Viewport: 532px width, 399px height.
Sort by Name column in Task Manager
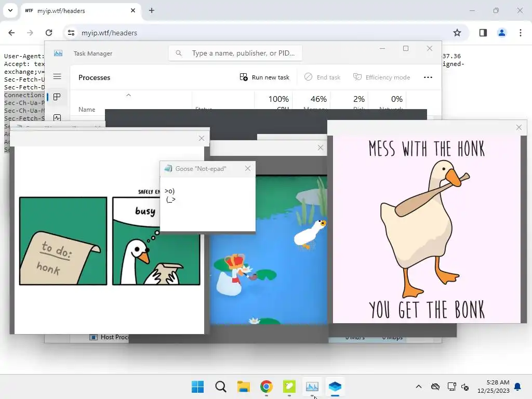click(x=87, y=109)
